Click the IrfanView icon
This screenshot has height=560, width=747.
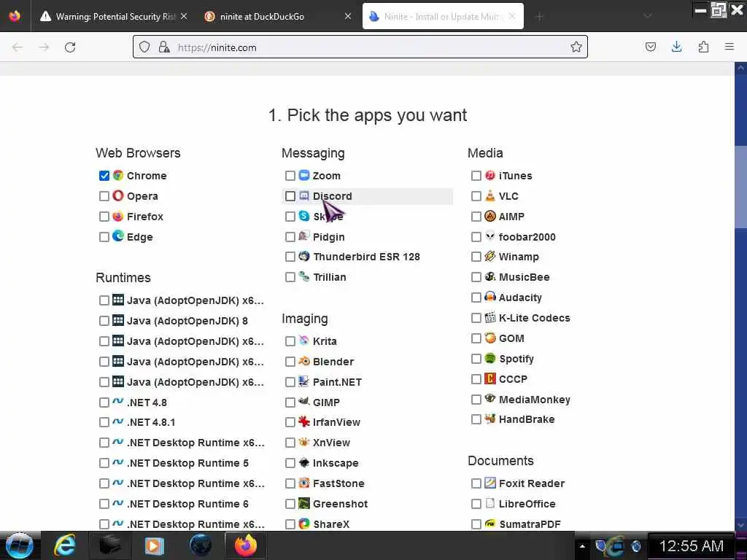click(x=304, y=422)
